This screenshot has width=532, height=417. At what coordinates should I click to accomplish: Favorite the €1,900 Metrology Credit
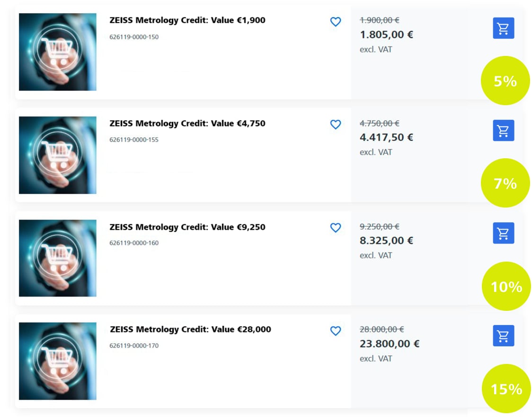(336, 22)
